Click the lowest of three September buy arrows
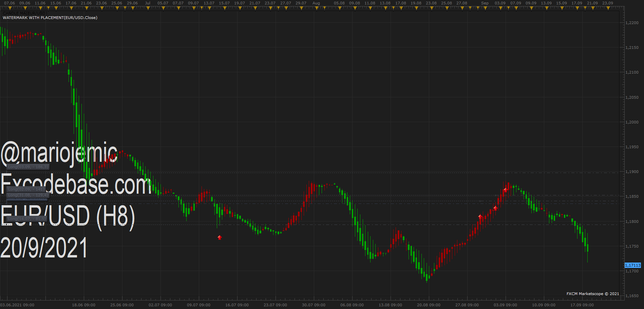The width and height of the screenshot is (644, 309). pos(480,216)
